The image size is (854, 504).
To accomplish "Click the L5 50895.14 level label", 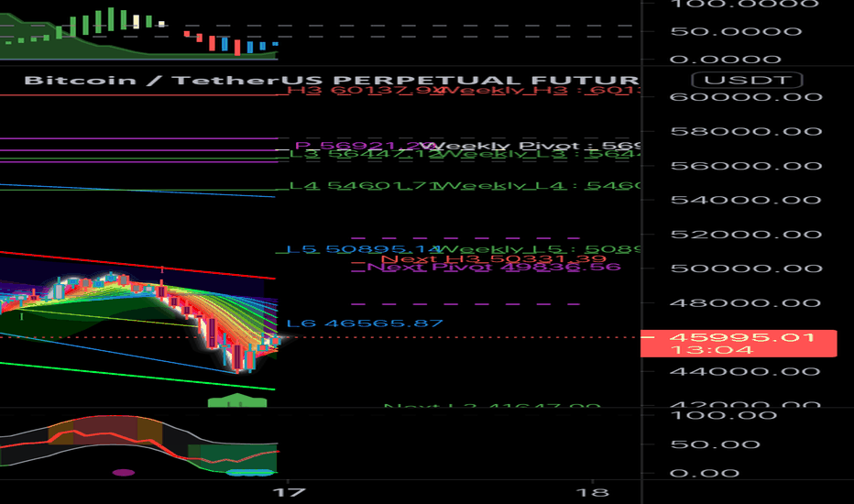I will click(x=364, y=249).
